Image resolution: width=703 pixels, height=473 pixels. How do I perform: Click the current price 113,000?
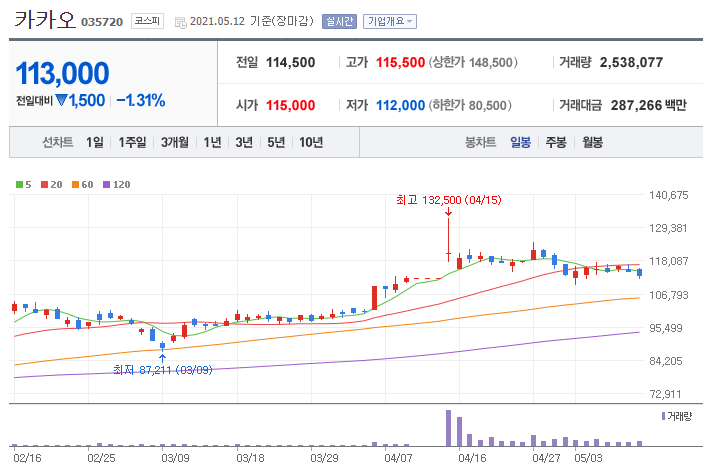coord(62,73)
